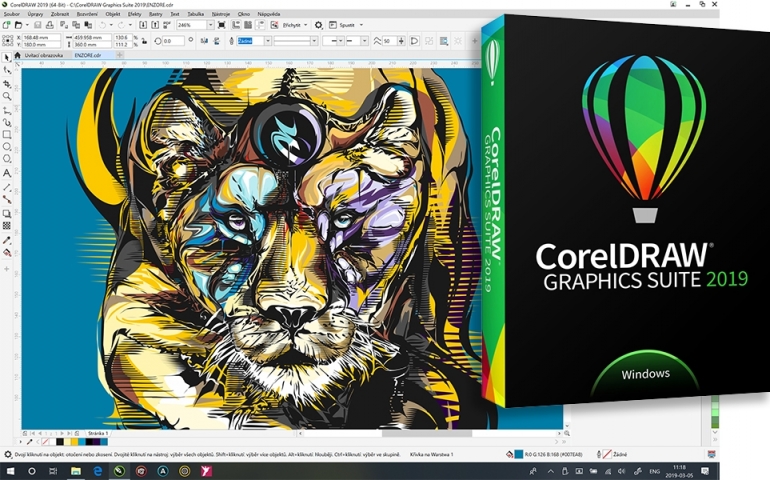770x480 pixels.
Task: Open the Spustit launch dropdown
Action: [x=361, y=25]
